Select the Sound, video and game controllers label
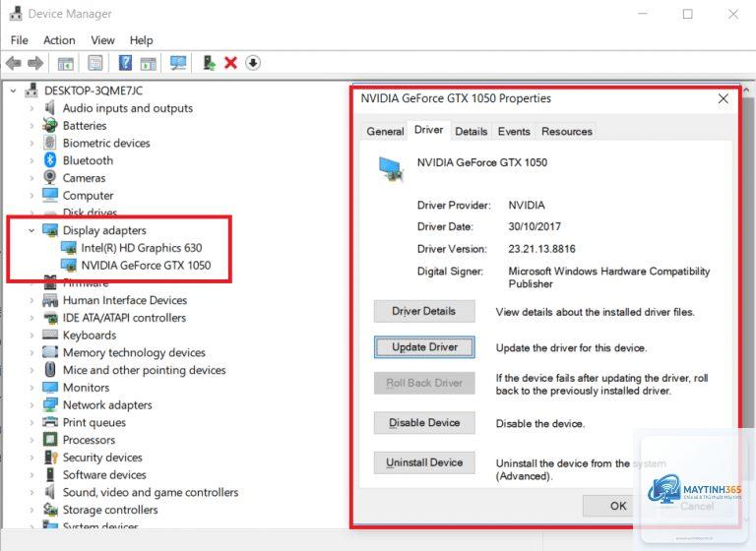756x551 pixels. (x=151, y=492)
